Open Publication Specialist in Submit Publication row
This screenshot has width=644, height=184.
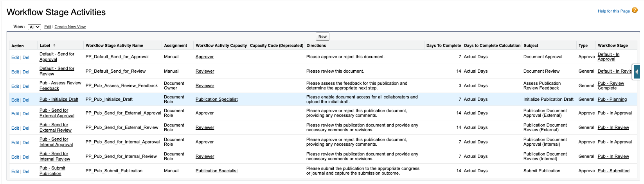pos(216,171)
